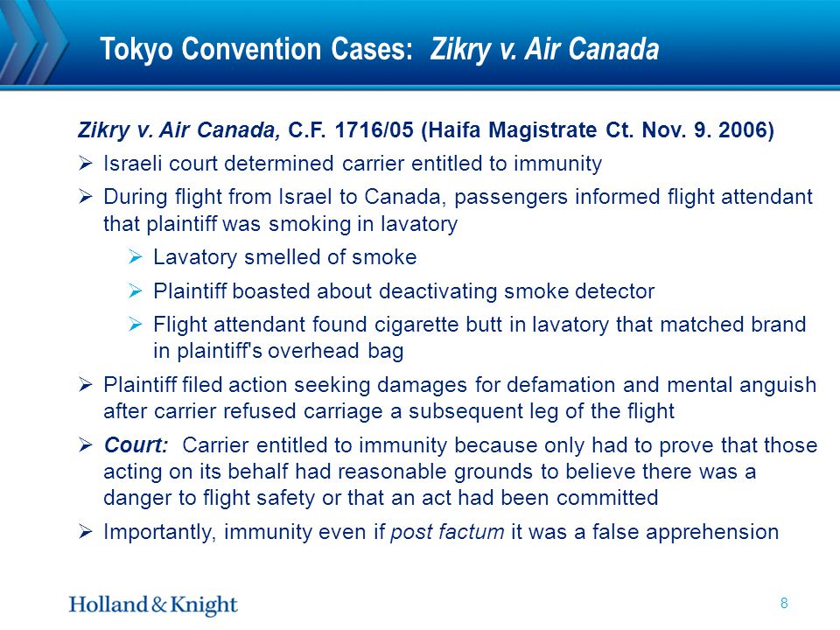The image size is (840, 630).
Task: Click the bold 'Court:' label
Action: (x=136, y=445)
